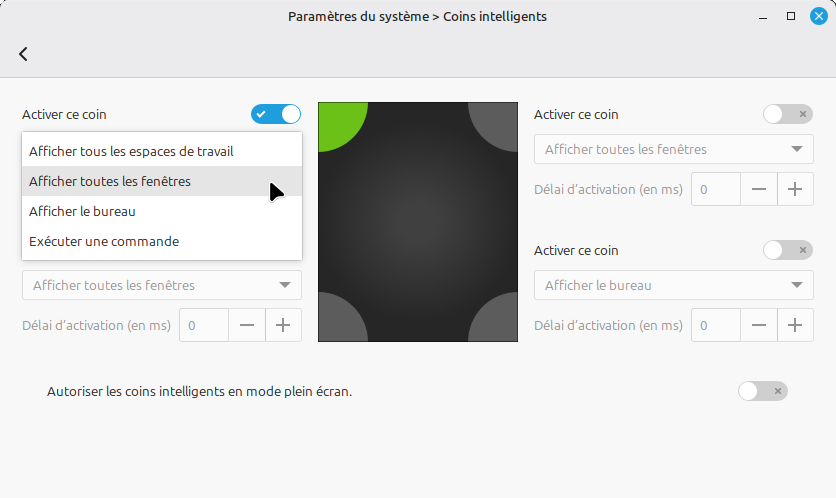The width and height of the screenshot is (836, 498).
Task: Toggle smart corners in fullscreen mode
Action: [763, 391]
